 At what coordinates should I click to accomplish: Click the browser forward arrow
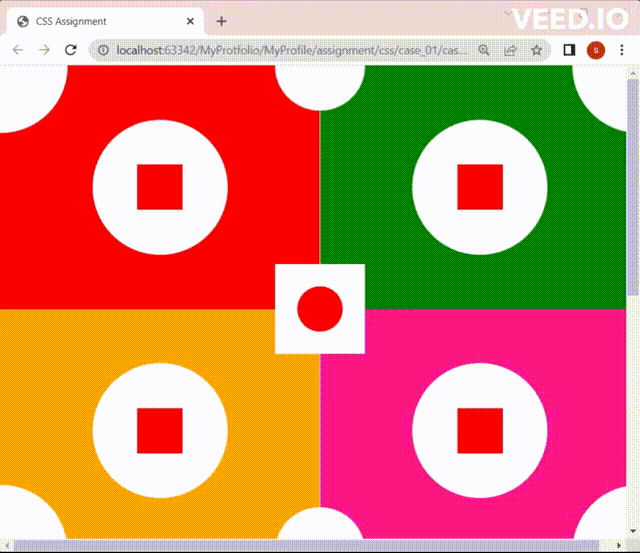pos(44,50)
